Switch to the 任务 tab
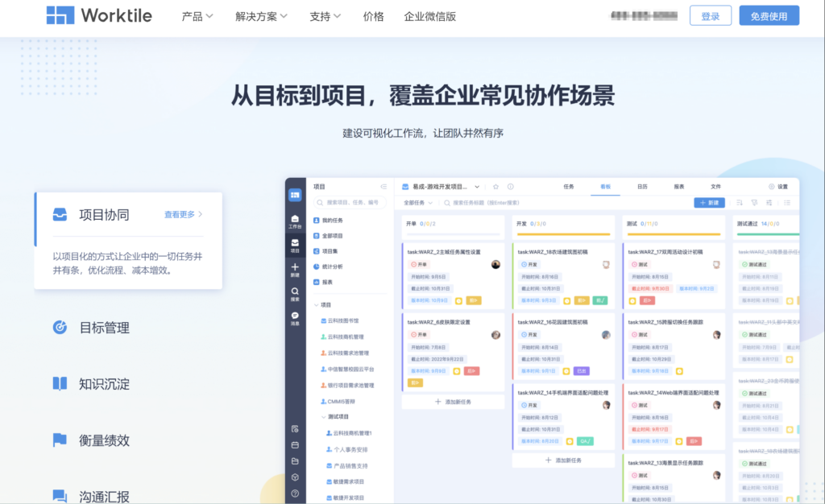The image size is (825, 504). tap(569, 187)
